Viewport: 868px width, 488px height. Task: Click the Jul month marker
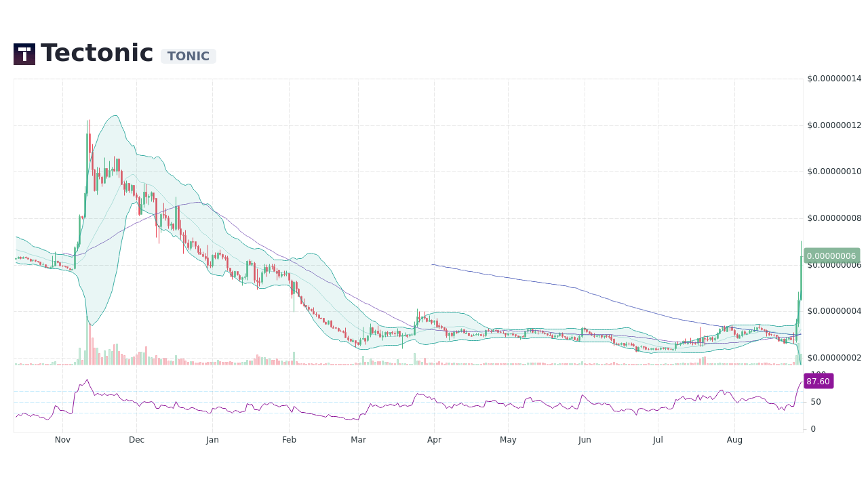click(657, 439)
